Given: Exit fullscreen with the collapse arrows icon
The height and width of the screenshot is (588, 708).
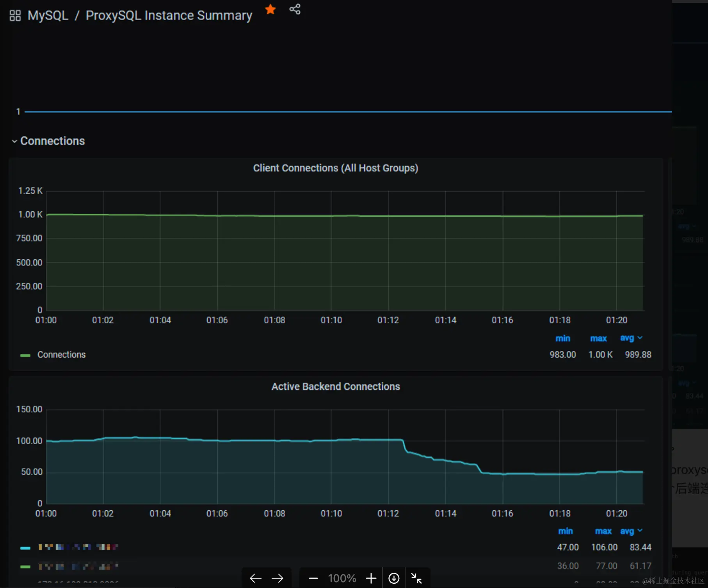Looking at the screenshot, I should coord(417,578).
